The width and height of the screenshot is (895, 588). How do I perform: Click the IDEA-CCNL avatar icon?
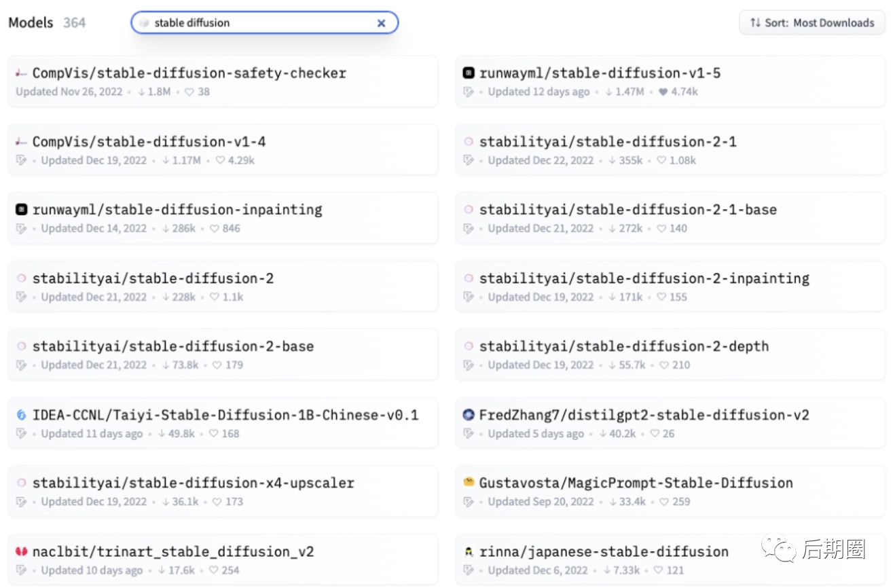[x=21, y=415]
